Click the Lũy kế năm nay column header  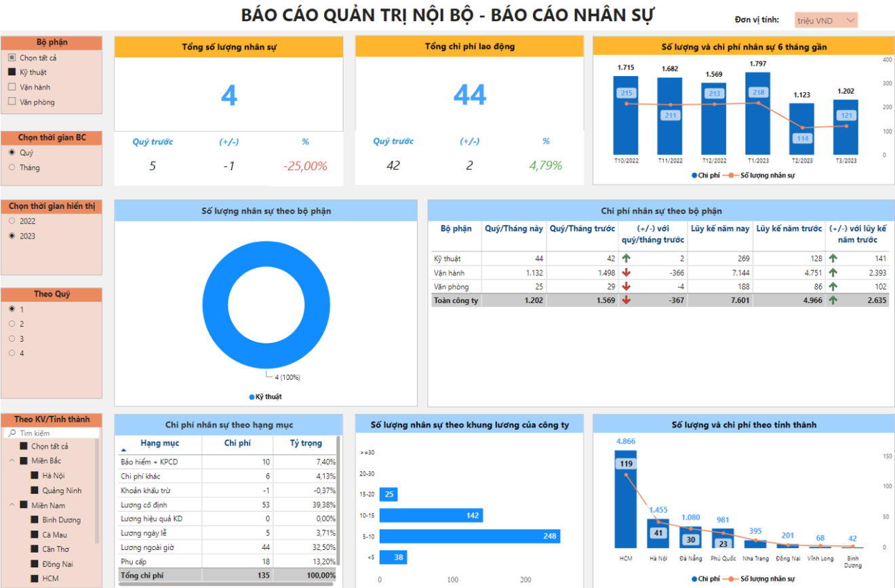click(720, 229)
